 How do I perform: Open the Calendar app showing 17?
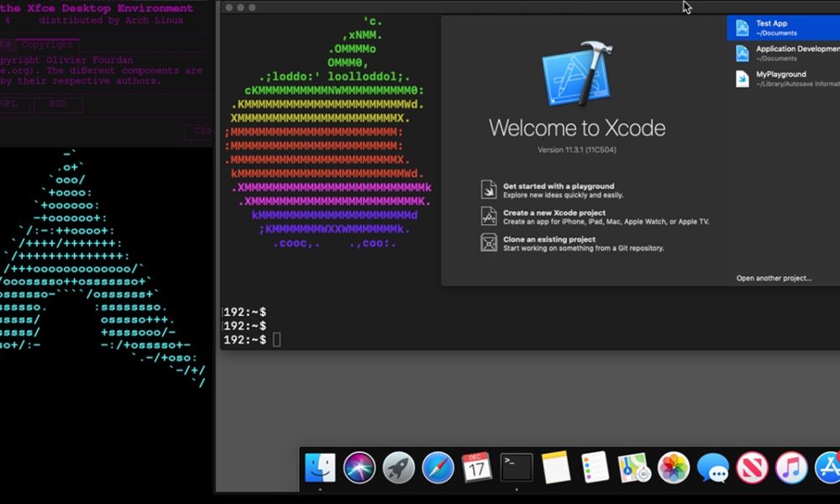pyautogui.click(x=476, y=468)
